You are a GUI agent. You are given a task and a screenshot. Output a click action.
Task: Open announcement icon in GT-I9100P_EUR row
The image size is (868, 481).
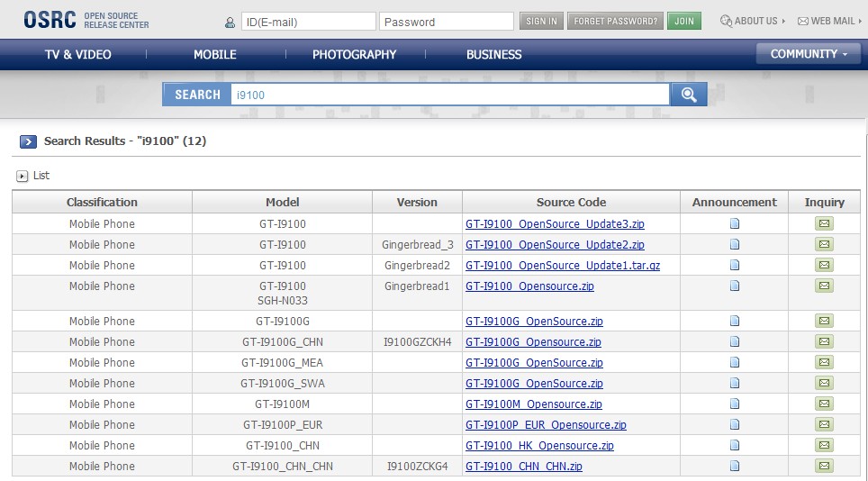point(735,424)
